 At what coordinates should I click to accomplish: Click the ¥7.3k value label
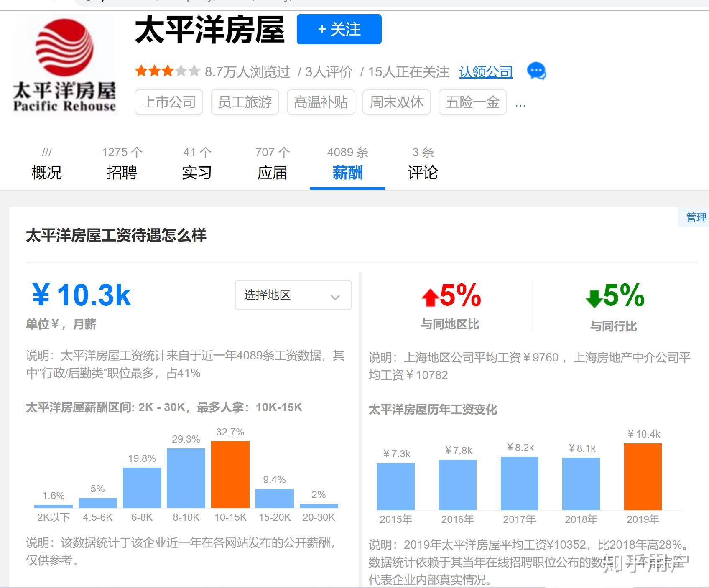click(397, 454)
